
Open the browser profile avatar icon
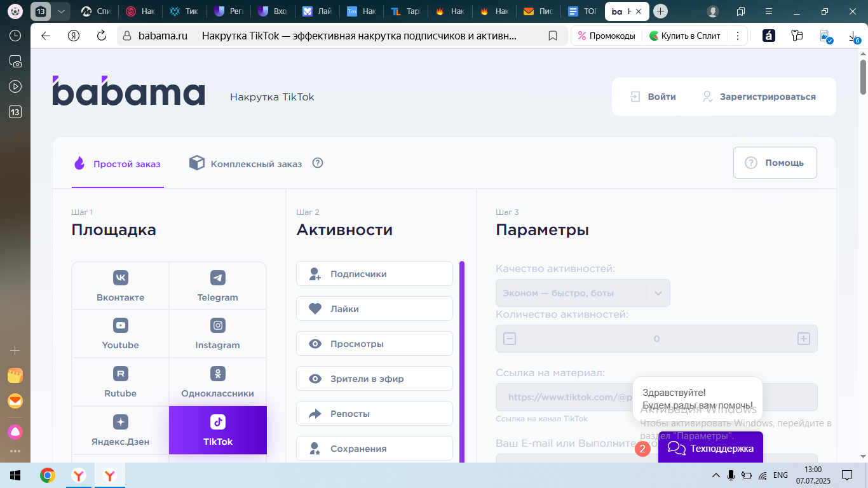click(713, 11)
